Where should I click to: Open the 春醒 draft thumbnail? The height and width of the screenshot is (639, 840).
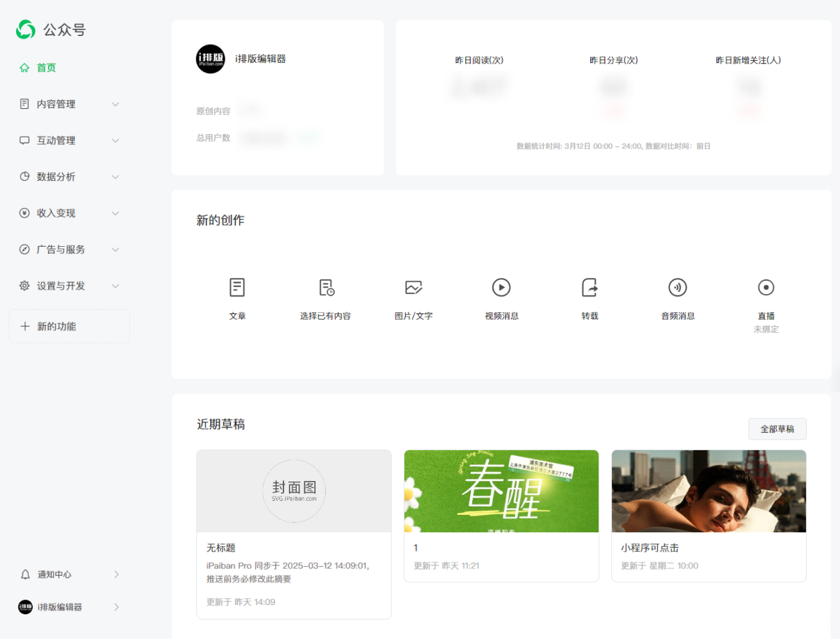tap(501, 491)
